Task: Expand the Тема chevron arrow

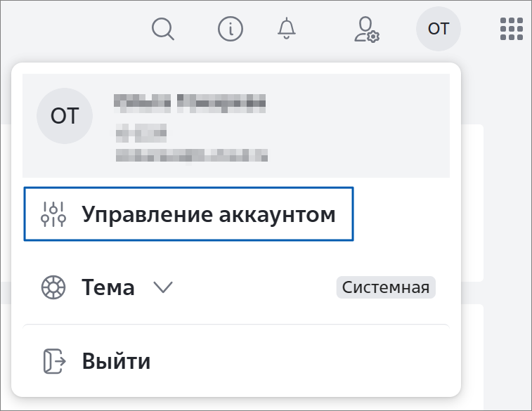Action: point(163,287)
